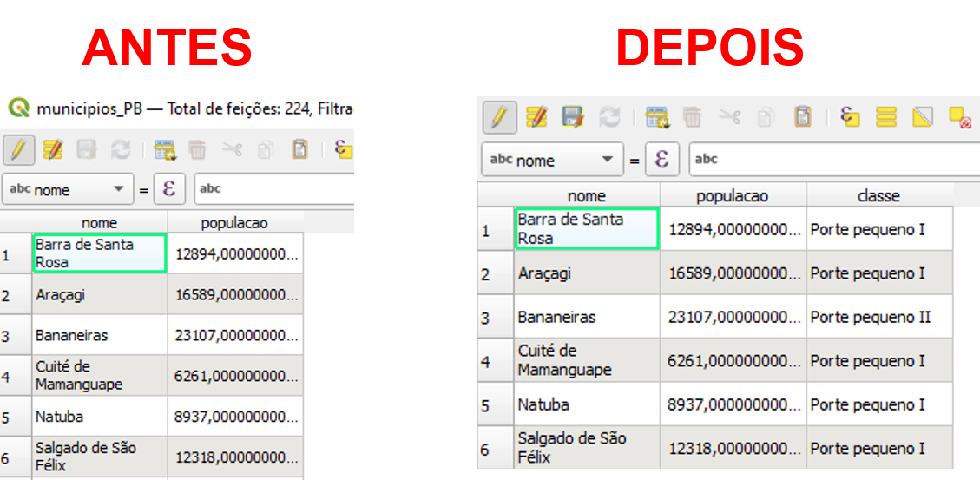The image size is (980, 480).
Task: Sort by classe column header
Action: [878, 196]
